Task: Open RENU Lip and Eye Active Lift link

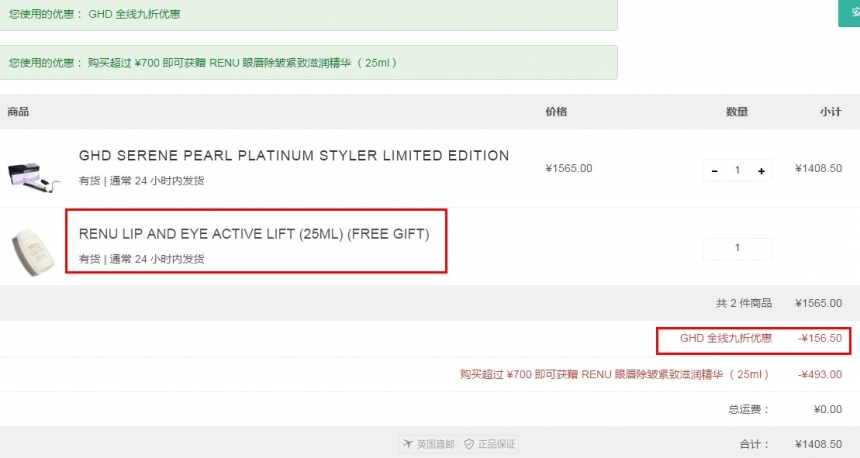Action: point(254,234)
